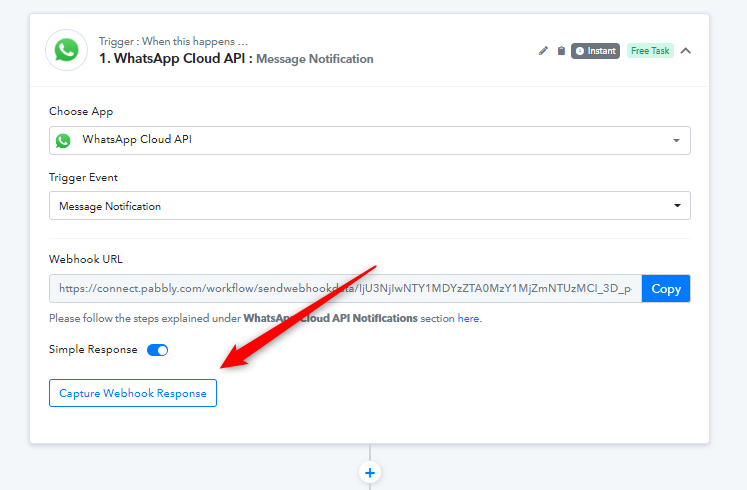Image resolution: width=747 pixels, height=490 pixels.
Task: Click the pencil edit icon in header
Action: click(543, 50)
